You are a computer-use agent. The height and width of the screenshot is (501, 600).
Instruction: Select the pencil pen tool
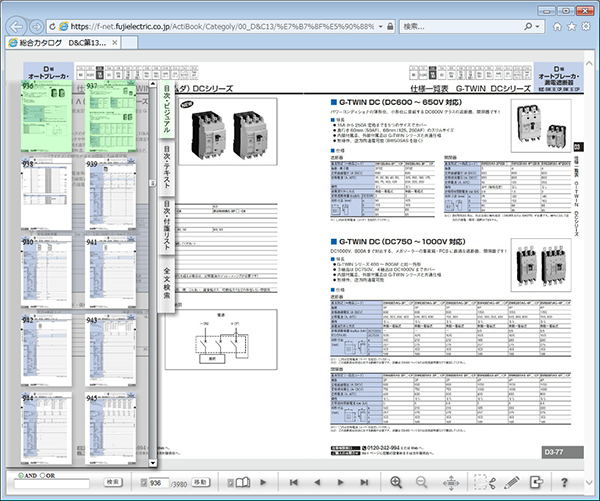point(511,482)
